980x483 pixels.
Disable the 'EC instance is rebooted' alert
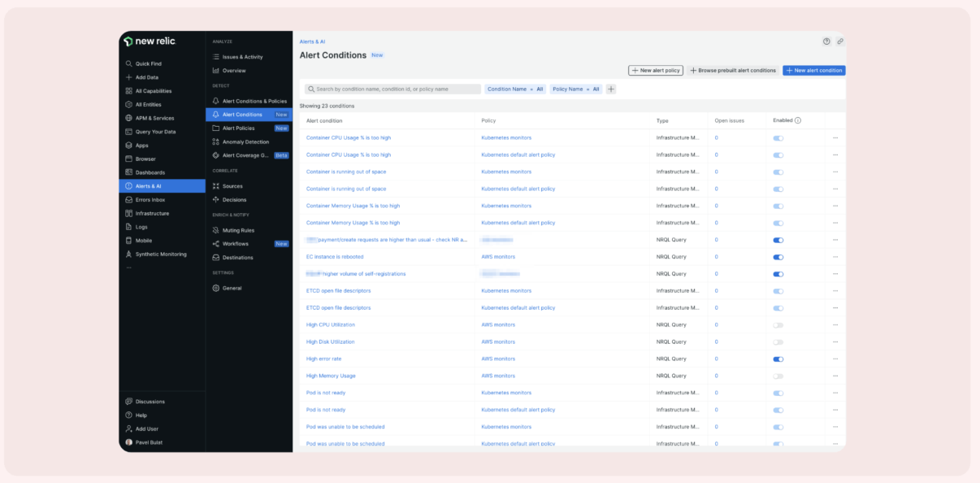(778, 256)
